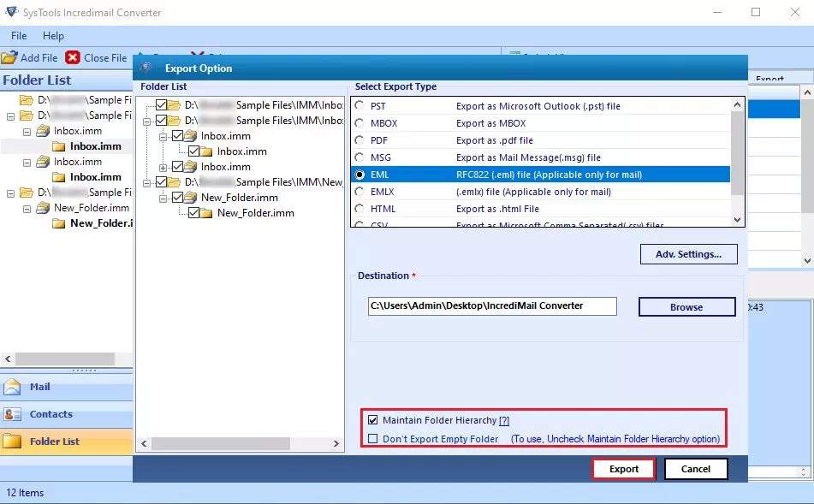
Task: Click the Export Option dialog gear icon
Action: tap(146, 68)
